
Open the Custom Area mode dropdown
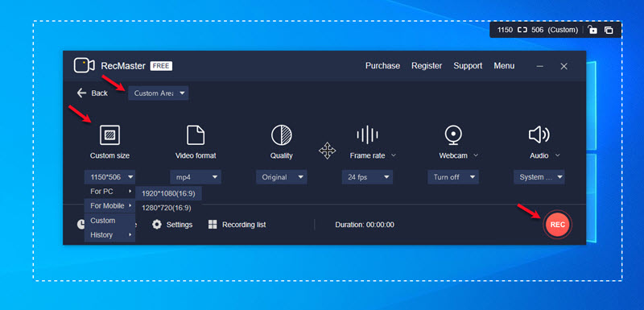pos(159,93)
